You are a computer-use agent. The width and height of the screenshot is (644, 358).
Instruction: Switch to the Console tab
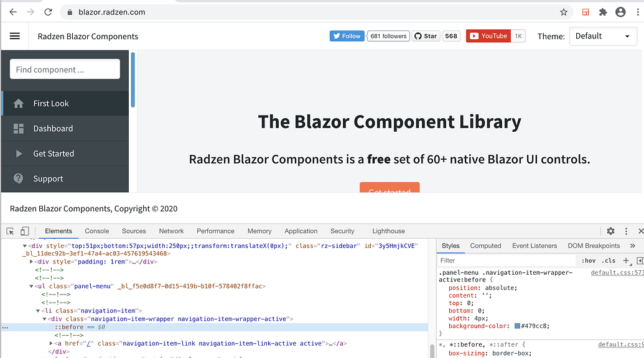(x=97, y=231)
